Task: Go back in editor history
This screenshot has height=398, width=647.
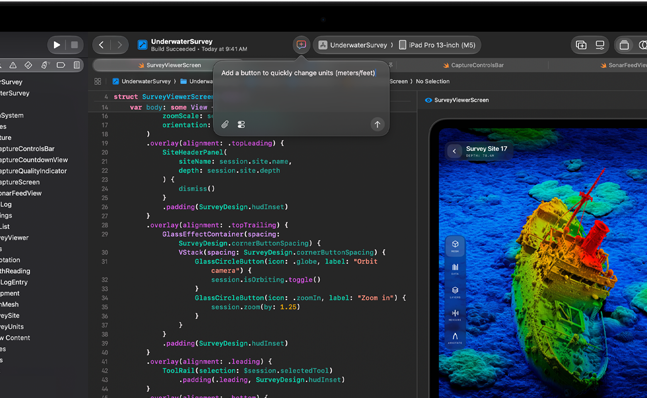Action: click(102, 45)
